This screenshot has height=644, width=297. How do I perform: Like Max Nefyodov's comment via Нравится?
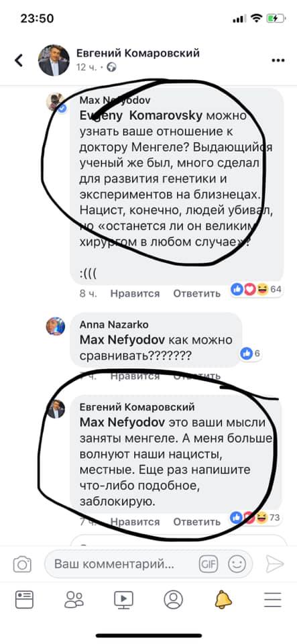[x=135, y=293]
